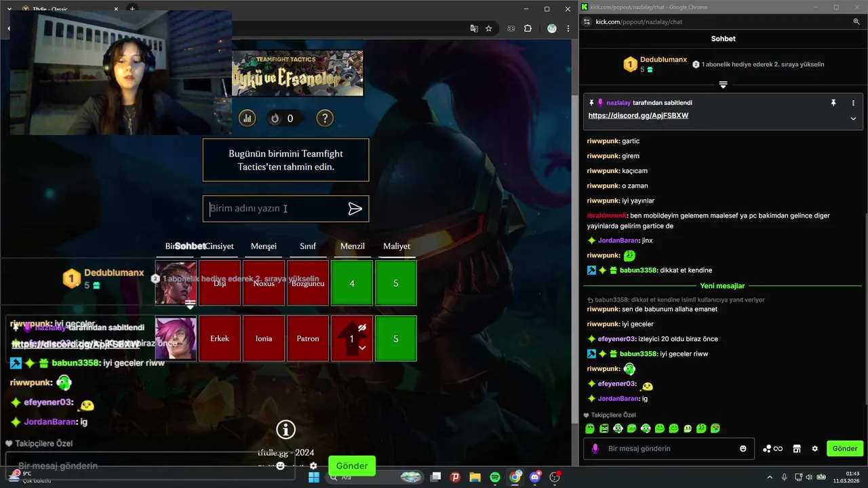Bookmark this page with the star icon
This screenshot has width=868, height=488.
pyautogui.click(x=488, y=28)
